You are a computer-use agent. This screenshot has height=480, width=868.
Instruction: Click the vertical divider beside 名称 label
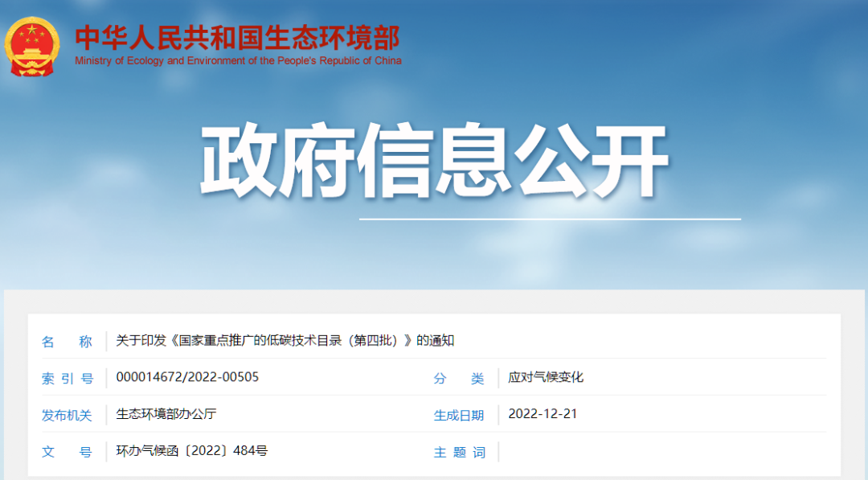pos(106,341)
